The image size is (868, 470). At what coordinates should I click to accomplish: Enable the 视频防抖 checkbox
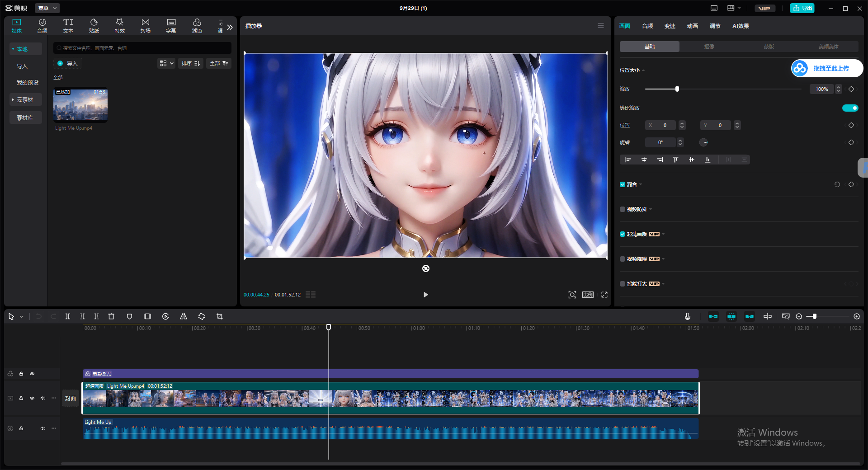pos(623,209)
